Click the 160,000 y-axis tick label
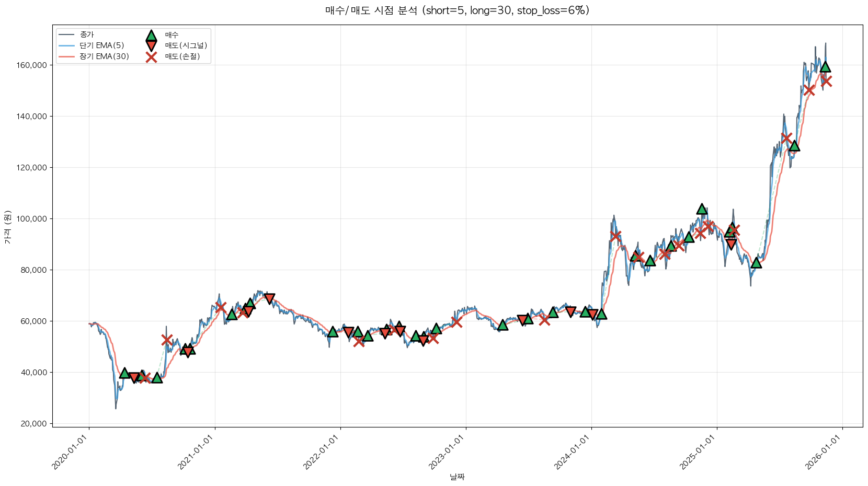This screenshot has width=868, height=486. click(x=32, y=65)
